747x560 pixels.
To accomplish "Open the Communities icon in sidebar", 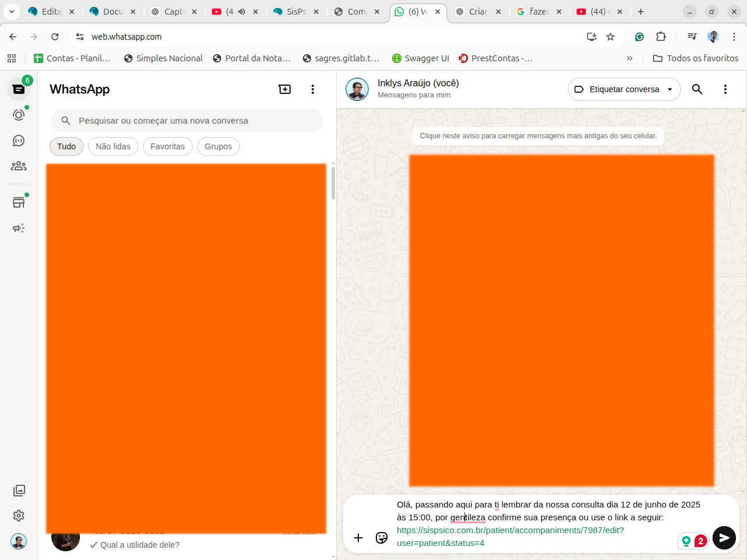I will click(19, 166).
